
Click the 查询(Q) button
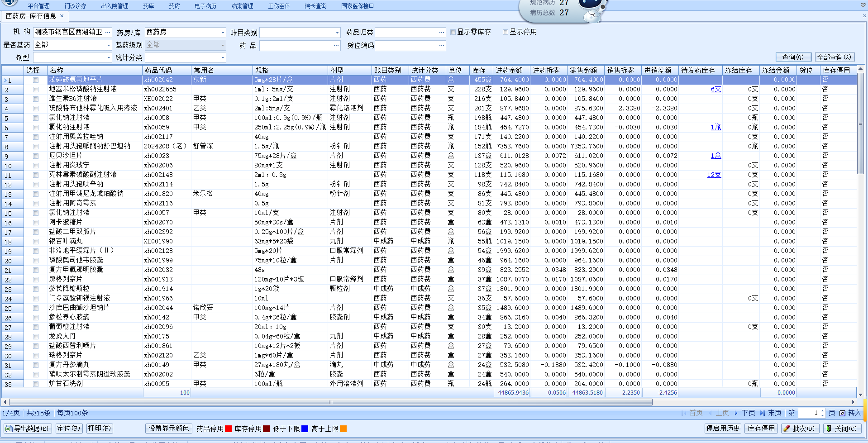793,57
